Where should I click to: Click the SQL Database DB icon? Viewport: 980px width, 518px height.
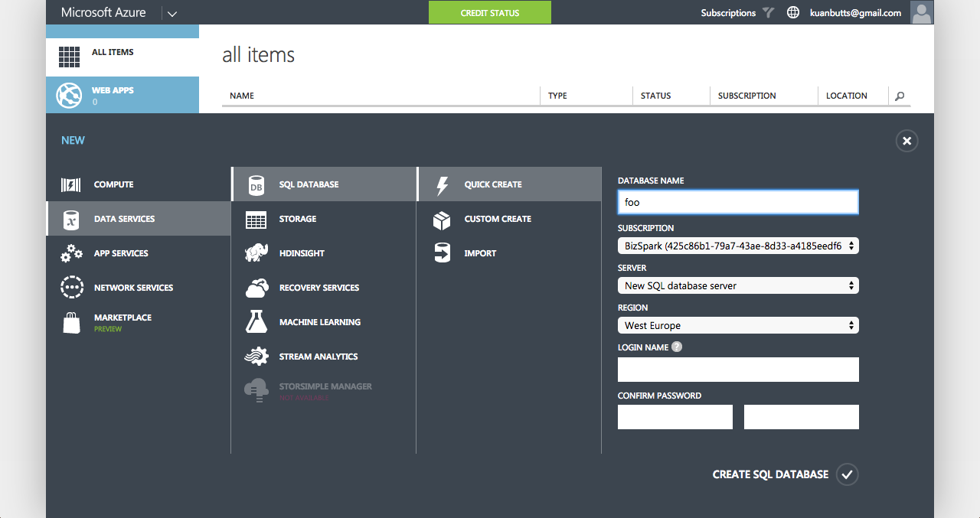[x=256, y=185]
